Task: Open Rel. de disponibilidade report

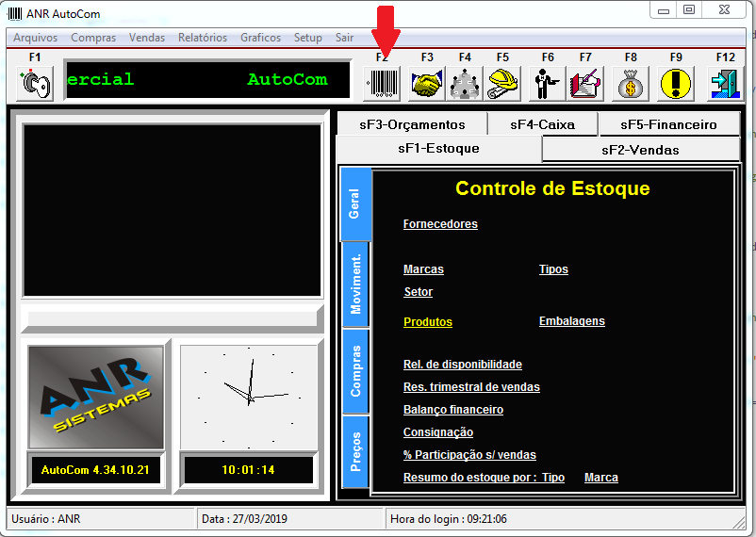Action: (463, 365)
